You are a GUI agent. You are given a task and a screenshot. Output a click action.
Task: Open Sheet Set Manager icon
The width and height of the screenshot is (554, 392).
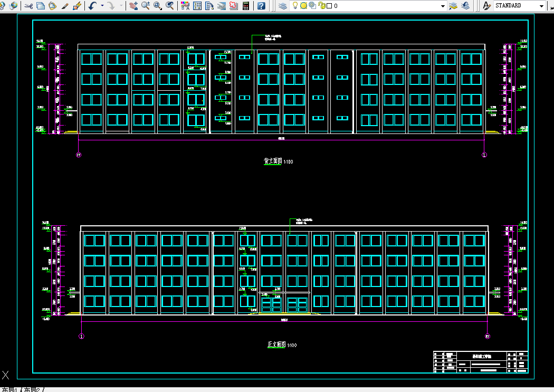coord(222,6)
